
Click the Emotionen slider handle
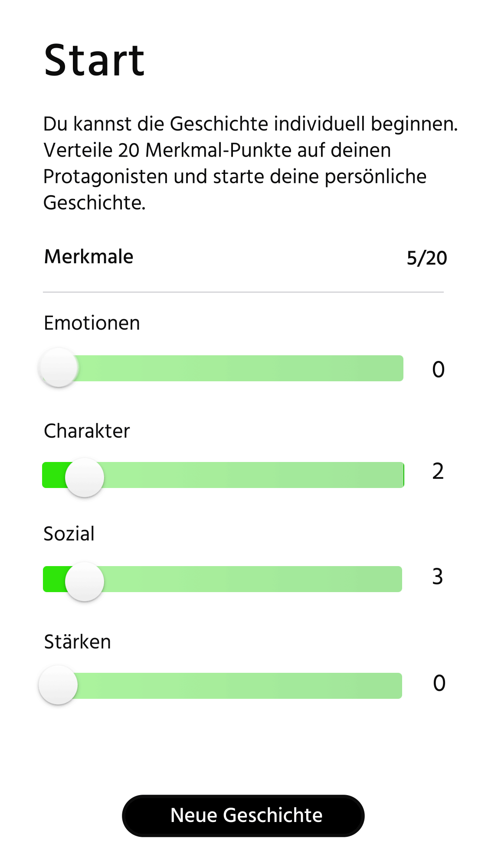[x=59, y=367]
